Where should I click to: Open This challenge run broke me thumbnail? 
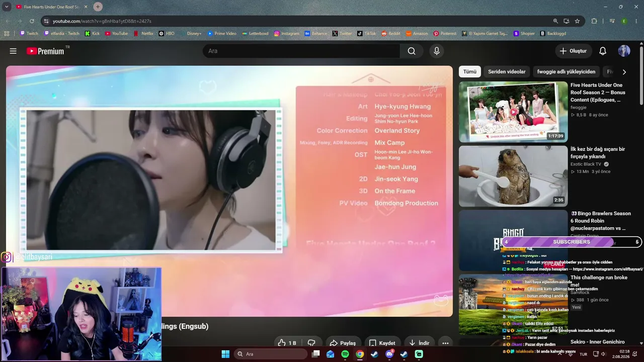click(513, 304)
